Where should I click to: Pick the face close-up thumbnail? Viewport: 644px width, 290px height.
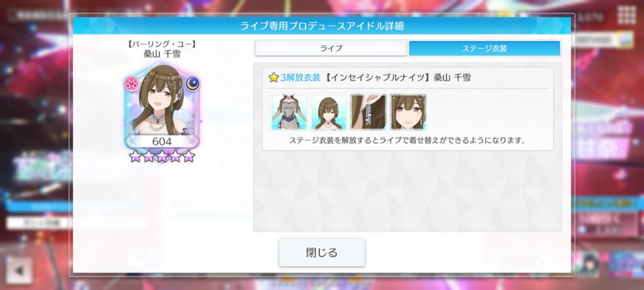point(408,112)
